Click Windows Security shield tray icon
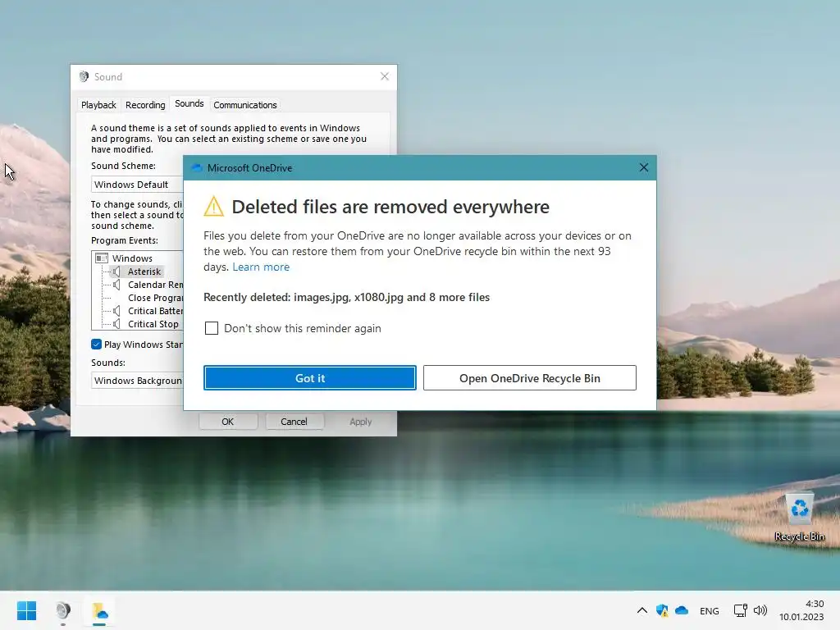Viewport: 840px width, 630px height. [662, 610]
